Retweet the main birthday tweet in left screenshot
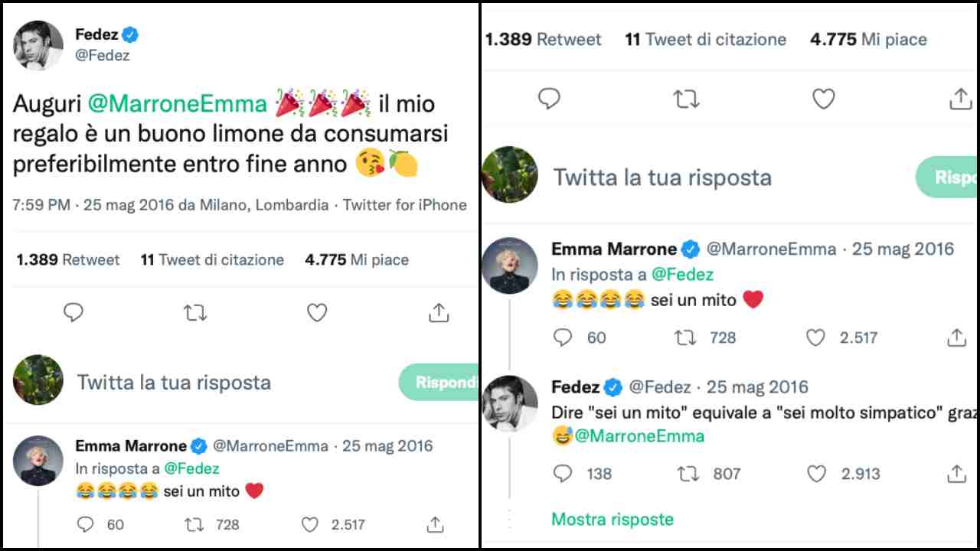The width and height of the screenshot is (980, 551). [x=195, y=312]
